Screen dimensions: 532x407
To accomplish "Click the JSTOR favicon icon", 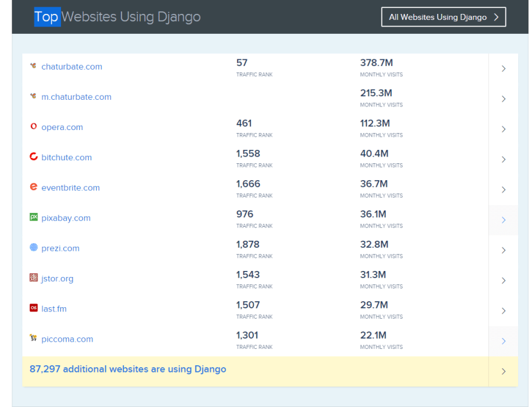I will coord(33,278).
